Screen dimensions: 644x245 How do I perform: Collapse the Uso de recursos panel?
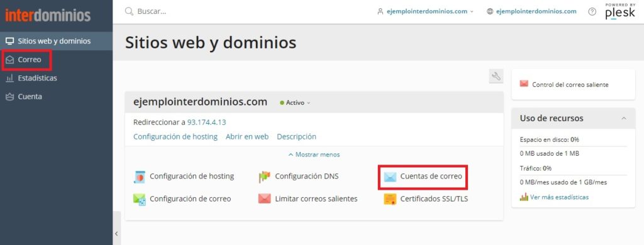pos(623,118)
